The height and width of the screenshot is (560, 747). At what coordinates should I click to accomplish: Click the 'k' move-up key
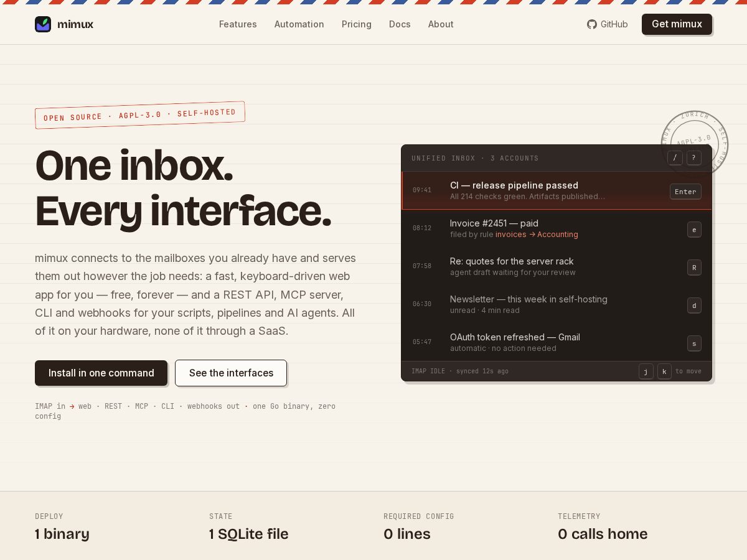pos(664,371)
